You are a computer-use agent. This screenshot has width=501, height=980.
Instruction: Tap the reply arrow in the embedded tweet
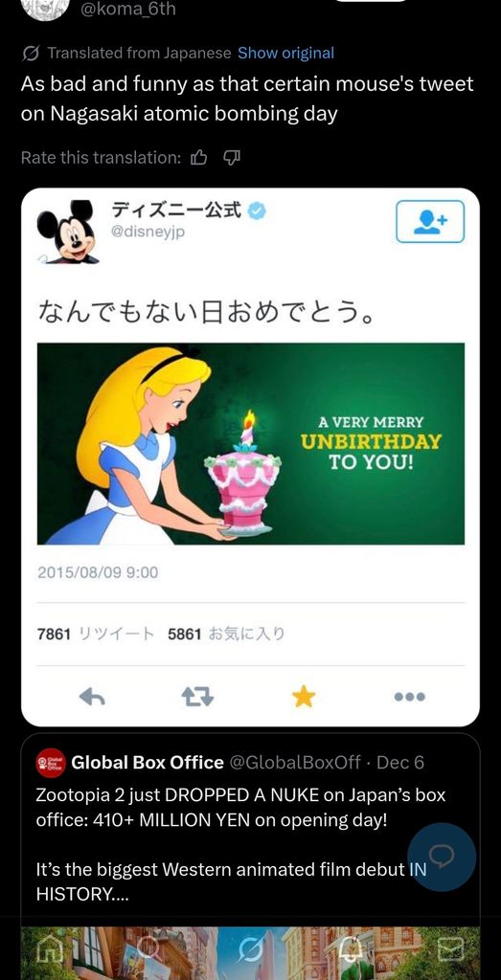(x=92, y=697)
